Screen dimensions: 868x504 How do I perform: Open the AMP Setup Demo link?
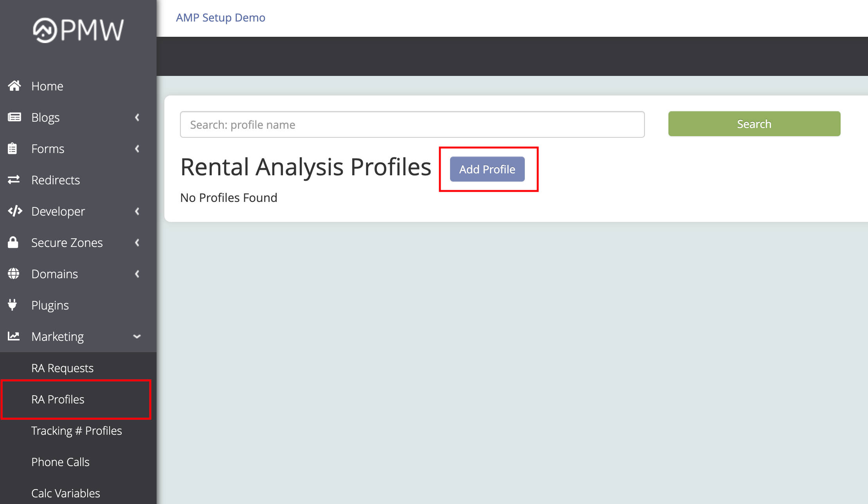(221, 18)
